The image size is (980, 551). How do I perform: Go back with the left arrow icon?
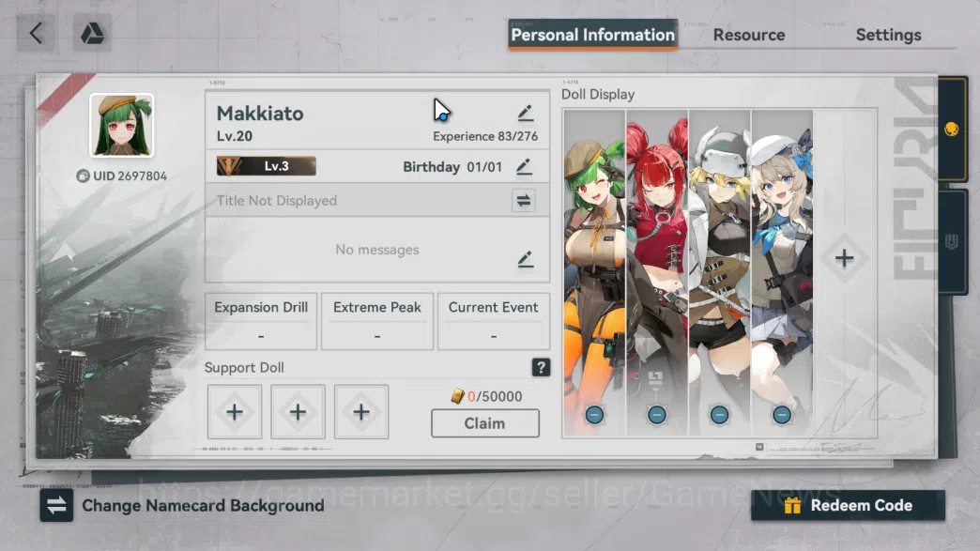[37, 33]
